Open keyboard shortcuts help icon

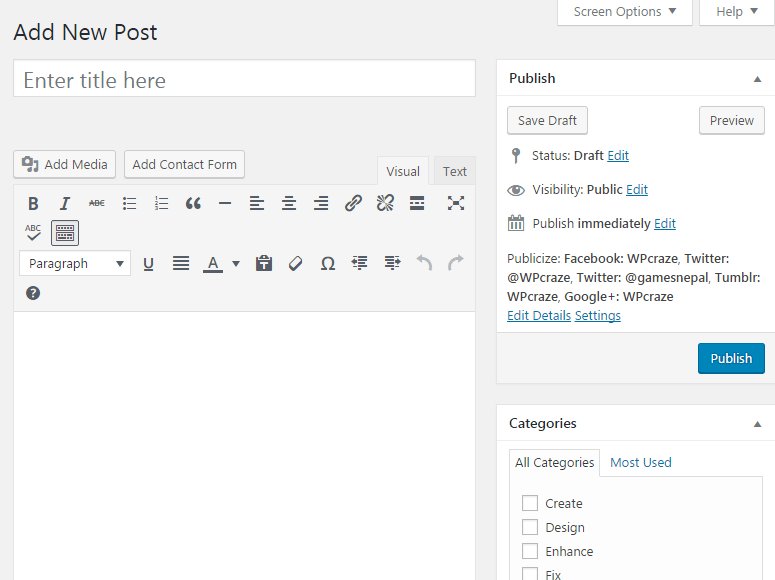(33, 293)
